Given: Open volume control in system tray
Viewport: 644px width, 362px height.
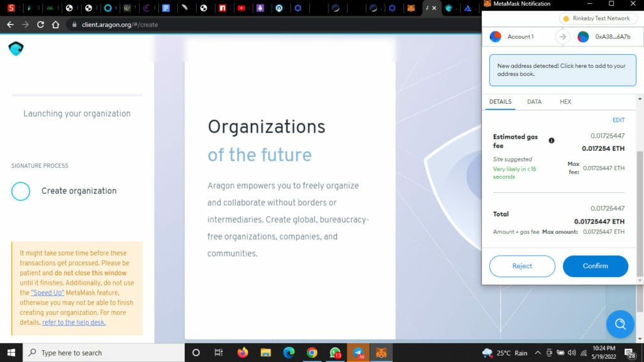Looking at the screenshot, I should tap(572, 353).
